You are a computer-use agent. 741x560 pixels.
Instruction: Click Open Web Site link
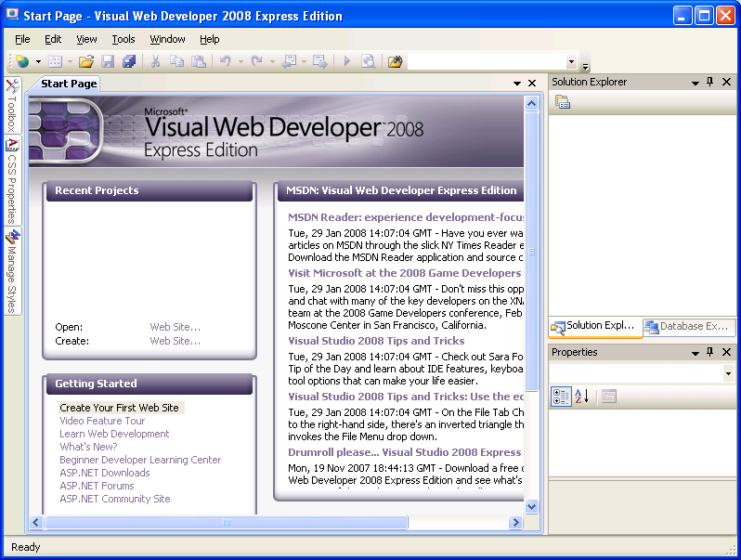click(x=175, y=327)
